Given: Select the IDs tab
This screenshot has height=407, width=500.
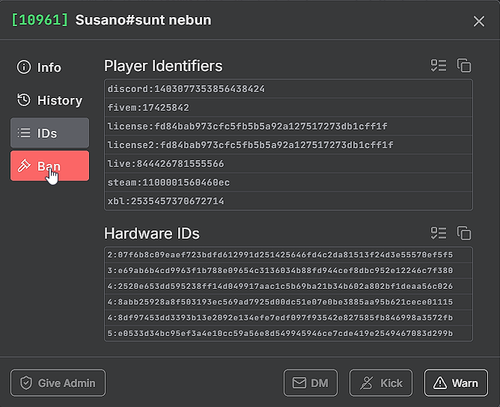Looking at the screenshot, I should pyautogui.click(x=49, y=133).
